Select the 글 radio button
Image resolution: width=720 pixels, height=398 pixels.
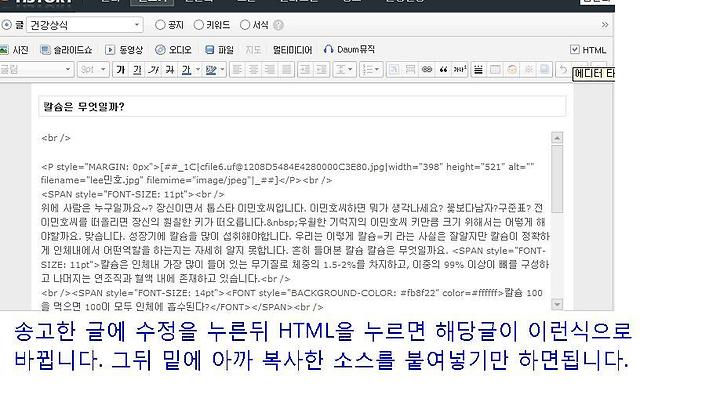[x=6, y=25]
